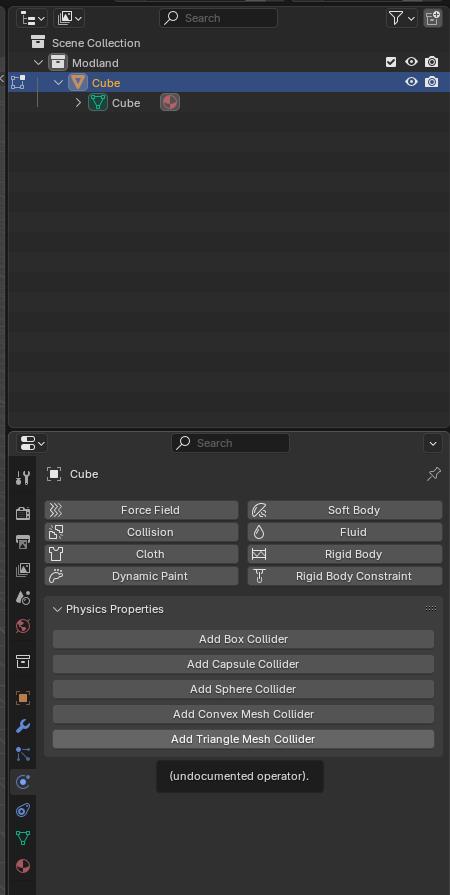Open the Material properties tab
This screenshot has width=450, height=895.
tap(23, 866)
